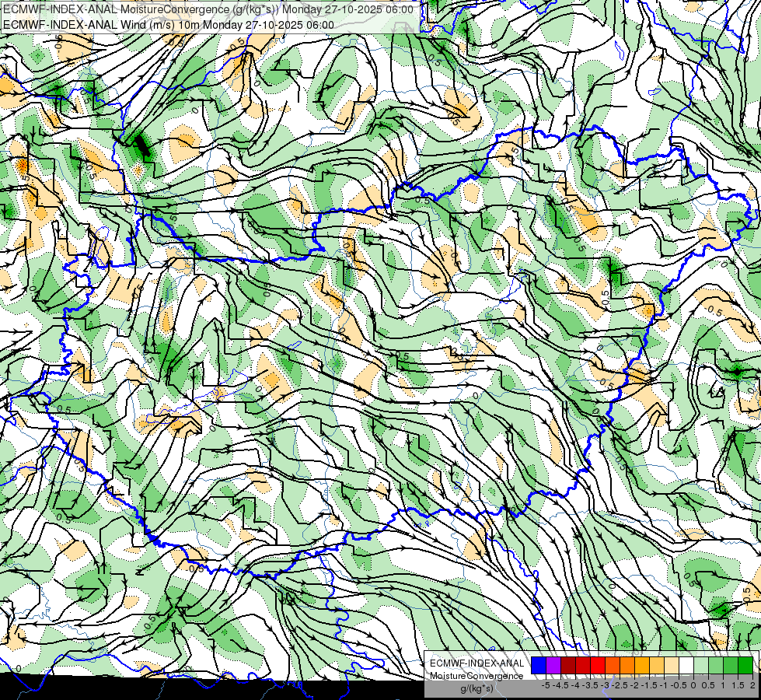Click the MoistureConvergence label in the legend

pos(476,676)
